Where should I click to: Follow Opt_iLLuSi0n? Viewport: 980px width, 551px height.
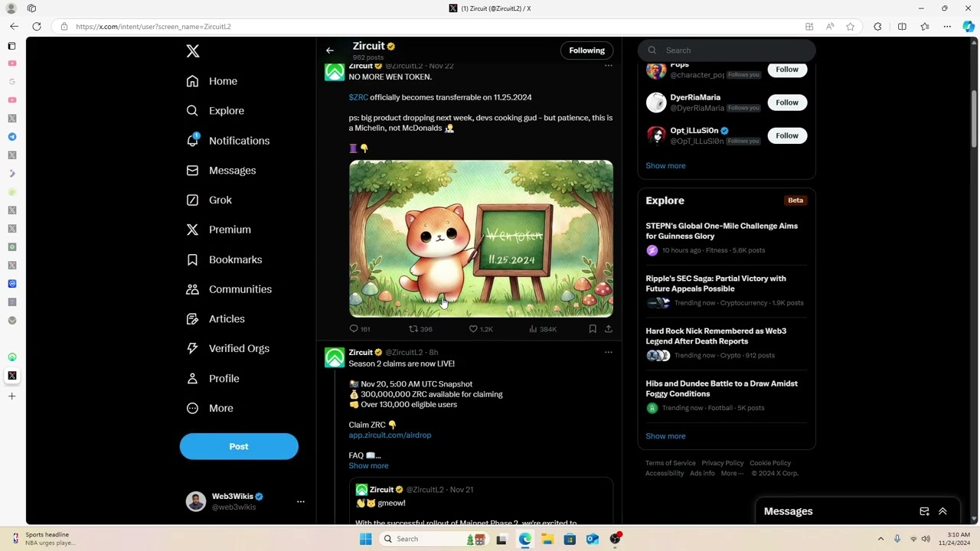click(x=787, y=135)
